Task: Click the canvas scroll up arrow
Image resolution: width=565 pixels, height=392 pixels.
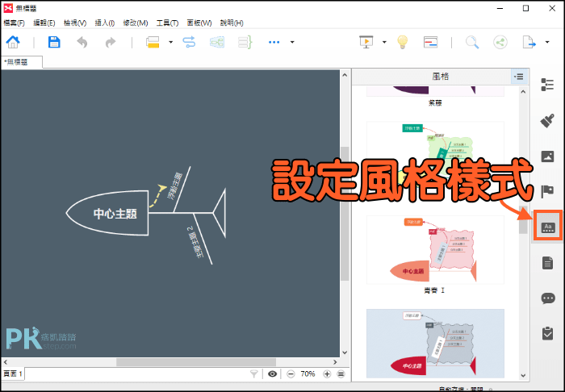Action: coord(345,75)
